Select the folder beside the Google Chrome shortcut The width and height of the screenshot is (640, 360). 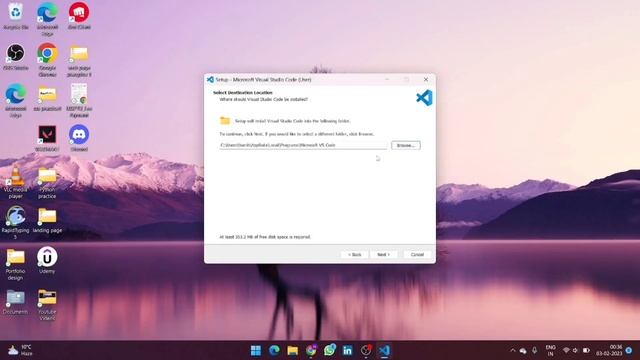[x=79, y=59]
